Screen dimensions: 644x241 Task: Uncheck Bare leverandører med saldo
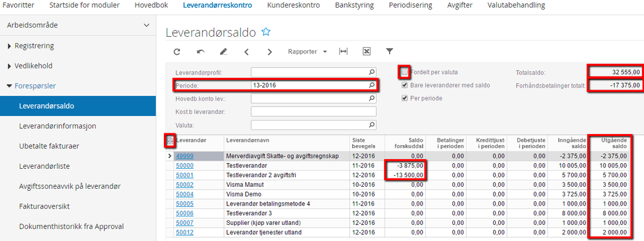click(x=405, y=85)
